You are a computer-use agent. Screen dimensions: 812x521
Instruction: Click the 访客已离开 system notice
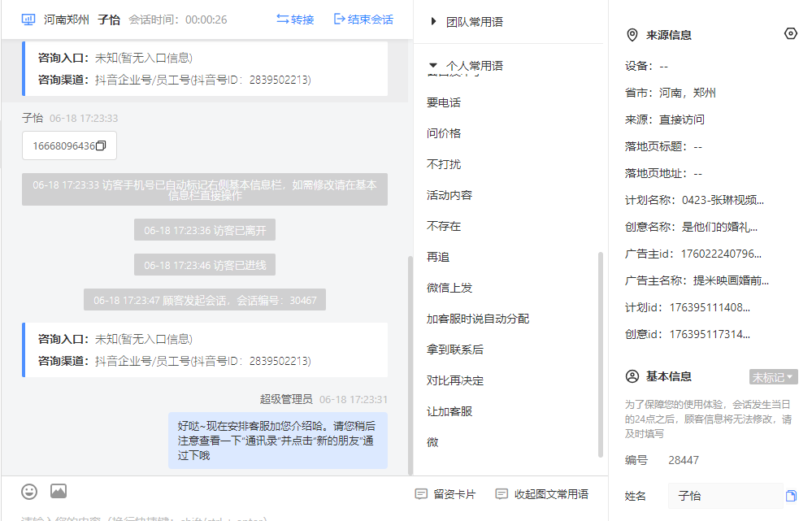pos(205,230)
